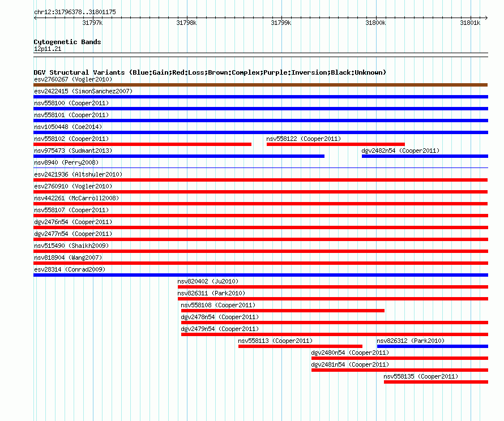
Task: Open nsv820402 (Ju2010) variant
Action: tap(208, 281)
